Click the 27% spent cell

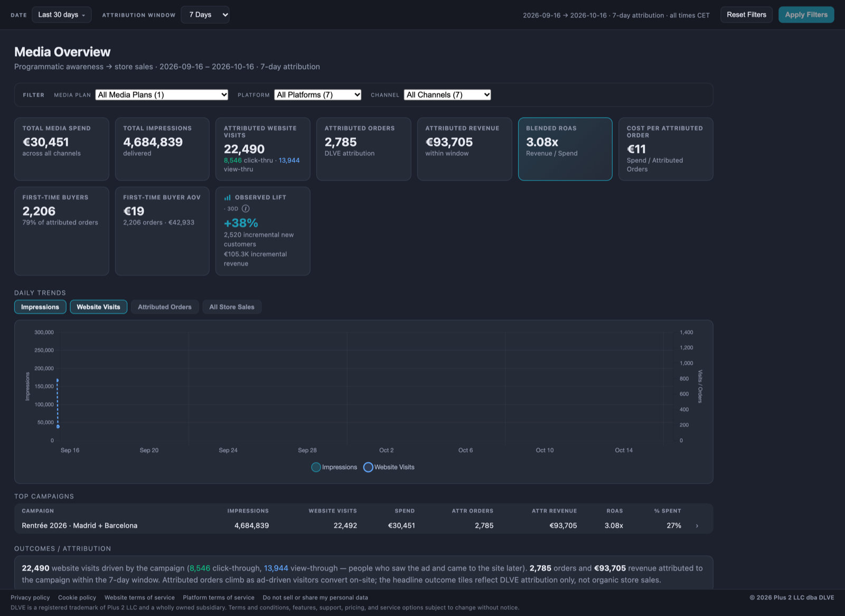click(x=674, y=526)
